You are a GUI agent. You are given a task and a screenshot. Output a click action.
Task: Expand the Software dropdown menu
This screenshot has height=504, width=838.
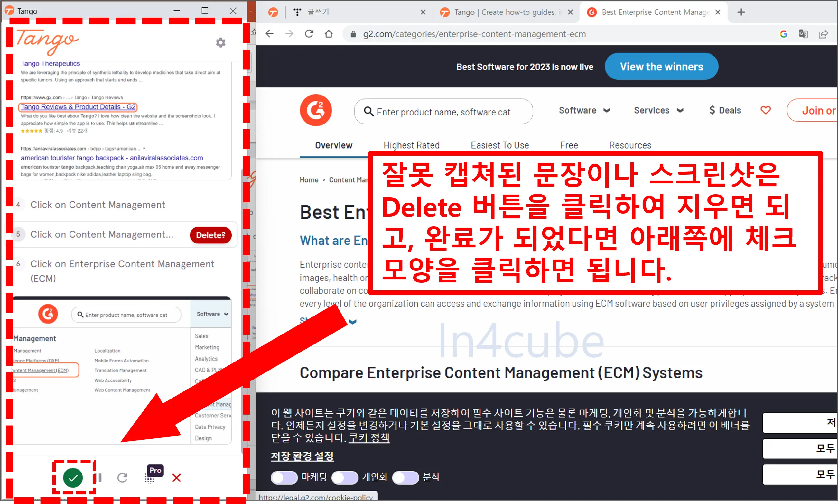(x=584, y=110)
